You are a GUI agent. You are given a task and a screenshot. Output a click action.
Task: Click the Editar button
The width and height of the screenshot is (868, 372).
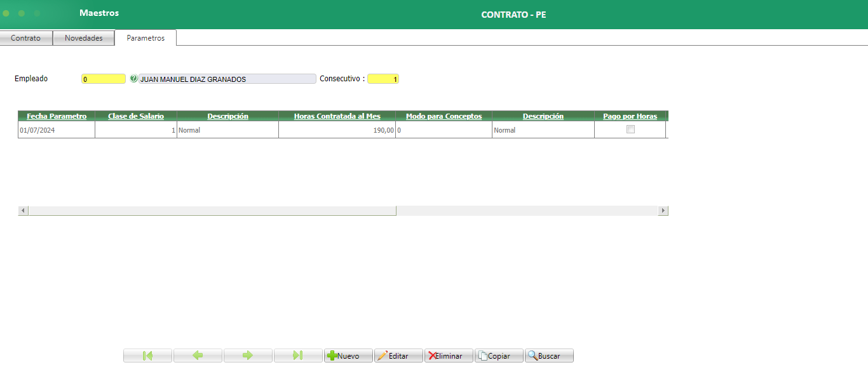tap(398, 355)
